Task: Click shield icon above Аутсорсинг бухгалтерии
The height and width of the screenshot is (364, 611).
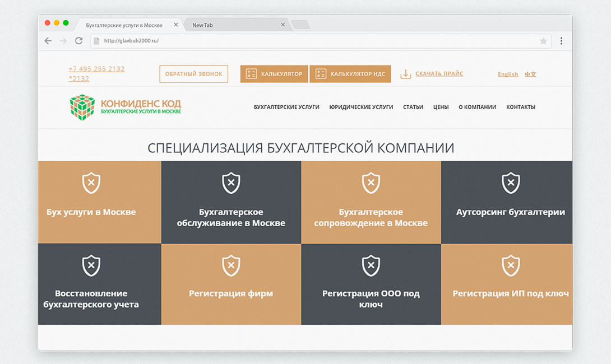Action: coord(511,183)
